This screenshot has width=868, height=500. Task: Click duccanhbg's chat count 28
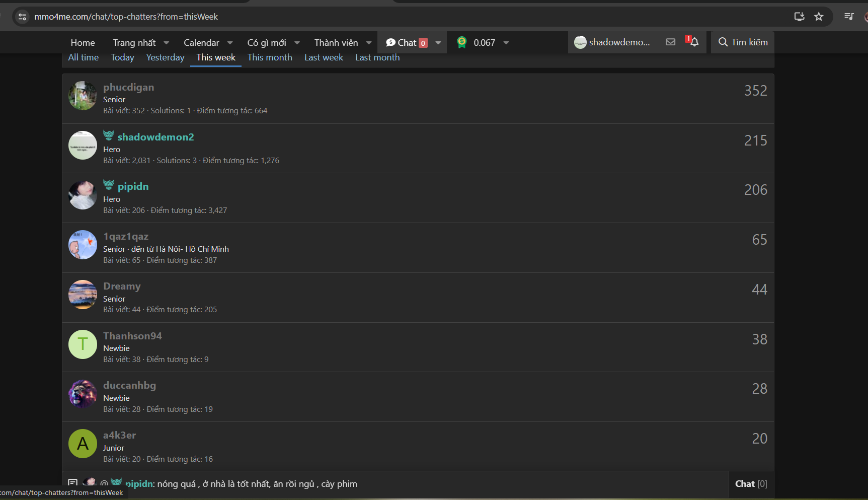point(760,389)
